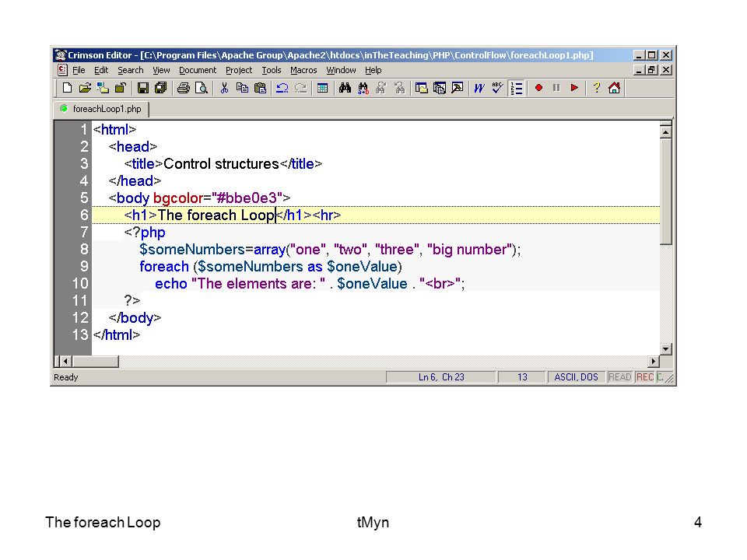Click vertical scrollbar up arrow
Screen dimensions: 747x560
[666, 131]
